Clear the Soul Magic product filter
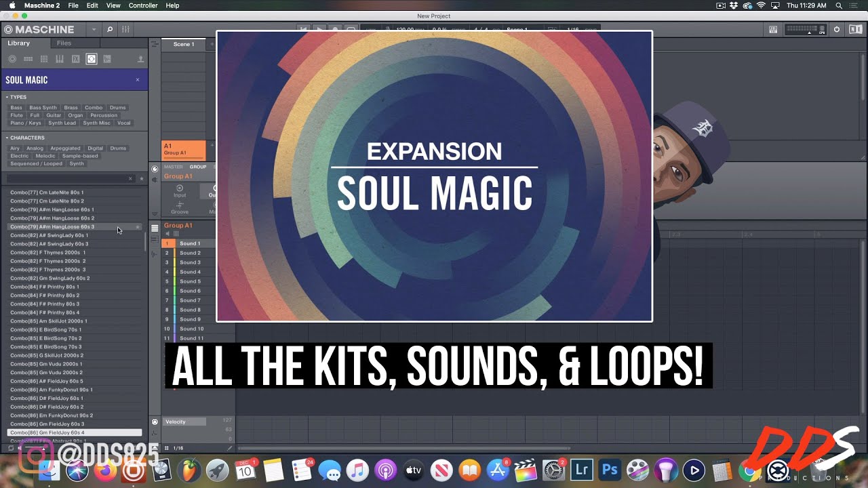The image size is (868, 488). [138, 79]
